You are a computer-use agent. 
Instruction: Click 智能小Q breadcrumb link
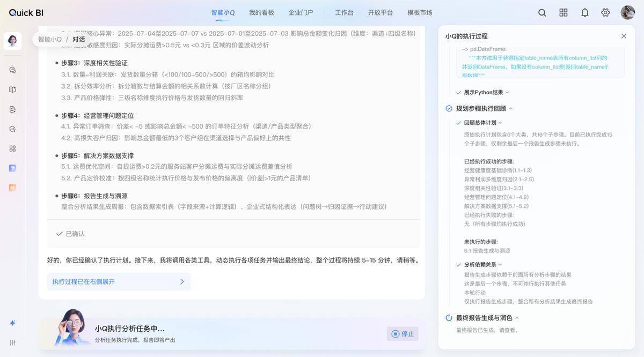50,39
